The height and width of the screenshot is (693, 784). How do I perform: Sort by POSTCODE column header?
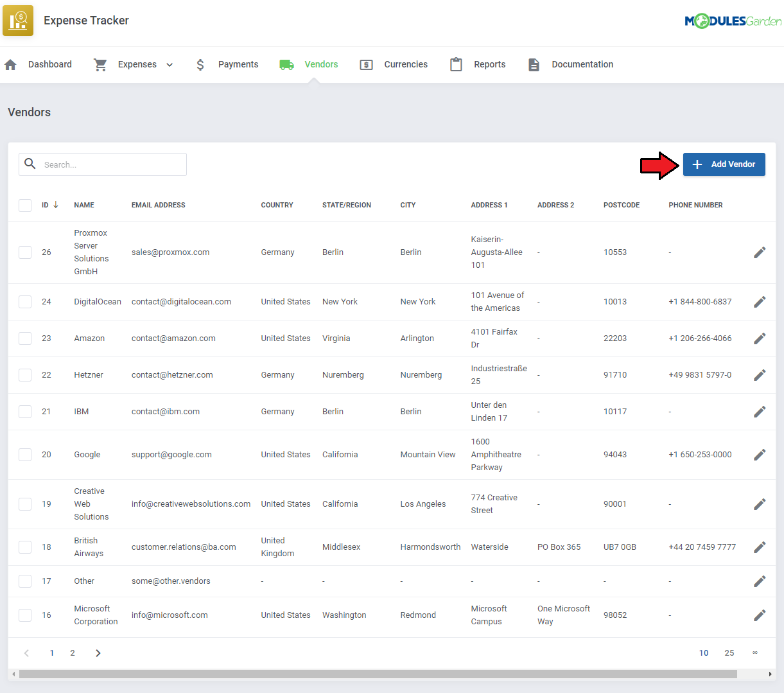click(x=622, y=206)
